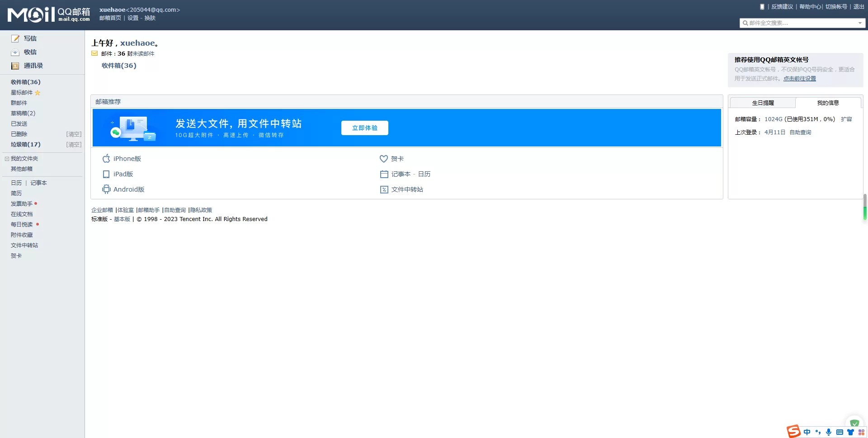Click the heart icon for 贺卡
868x438 pixels.
(384, 159)
